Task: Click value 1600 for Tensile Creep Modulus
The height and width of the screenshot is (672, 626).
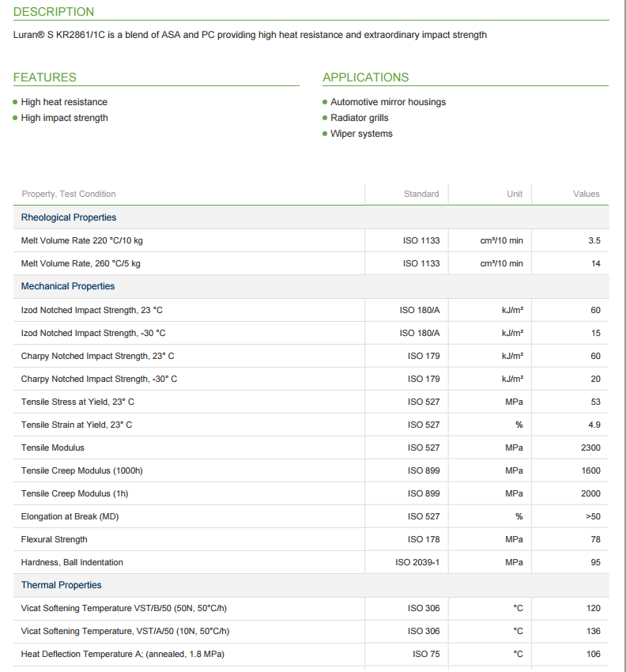Action: pyautogui.click(x=590, y=470)
